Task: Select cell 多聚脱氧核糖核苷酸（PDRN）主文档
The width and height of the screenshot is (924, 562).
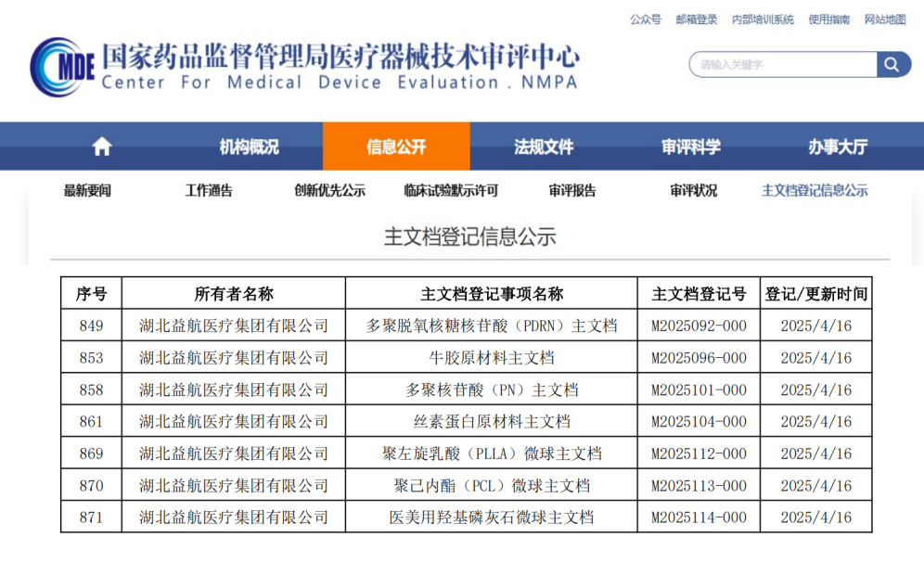Action: (492, 326)
